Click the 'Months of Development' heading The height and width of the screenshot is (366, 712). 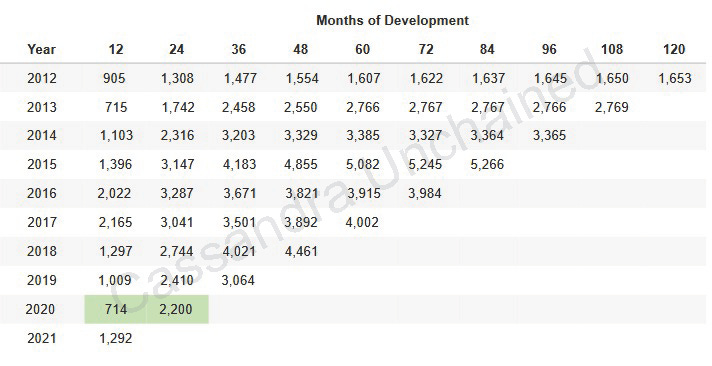pos(392,20)
